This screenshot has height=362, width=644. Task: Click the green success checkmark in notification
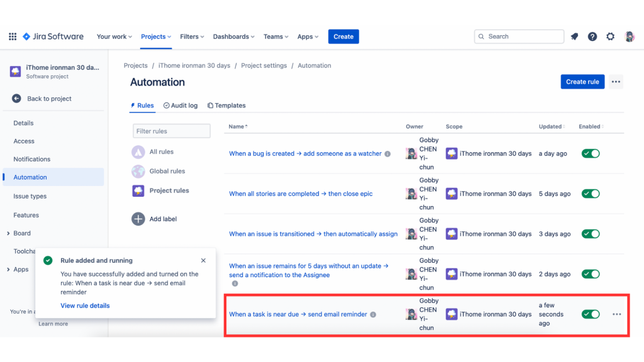point(48,261)
